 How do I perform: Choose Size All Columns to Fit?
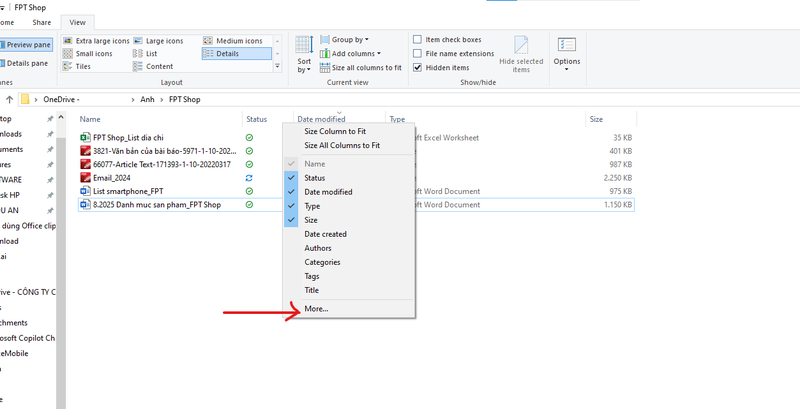click(x=349, y=145)
